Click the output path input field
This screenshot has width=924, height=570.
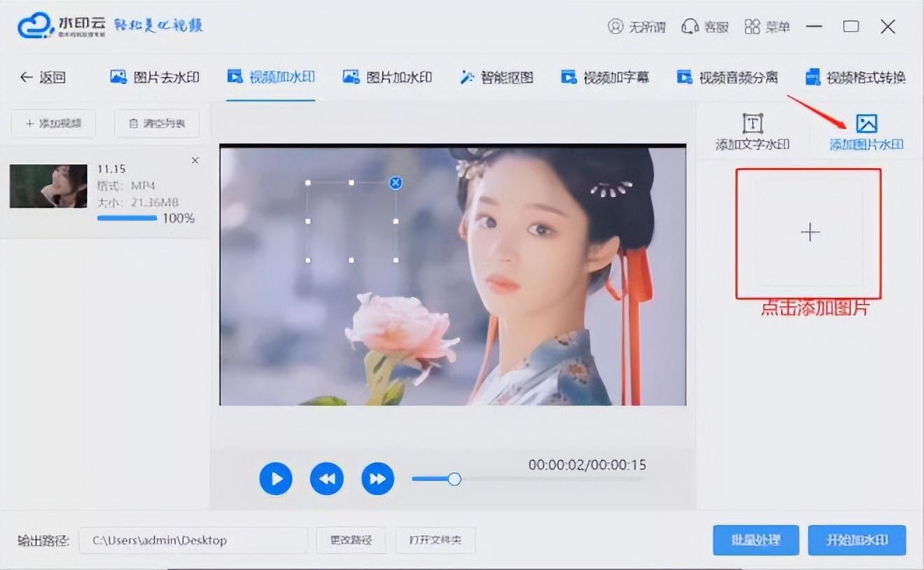pos(192,540)
